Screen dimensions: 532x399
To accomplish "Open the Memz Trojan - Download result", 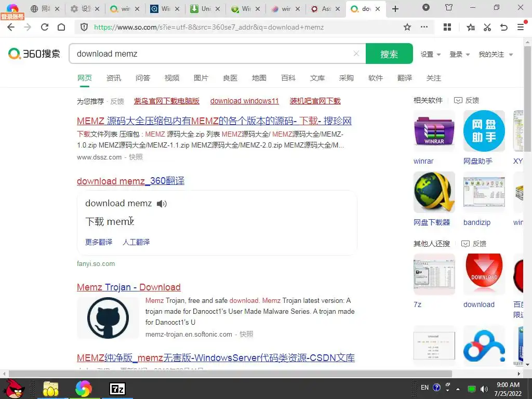I will click(129, 287).
